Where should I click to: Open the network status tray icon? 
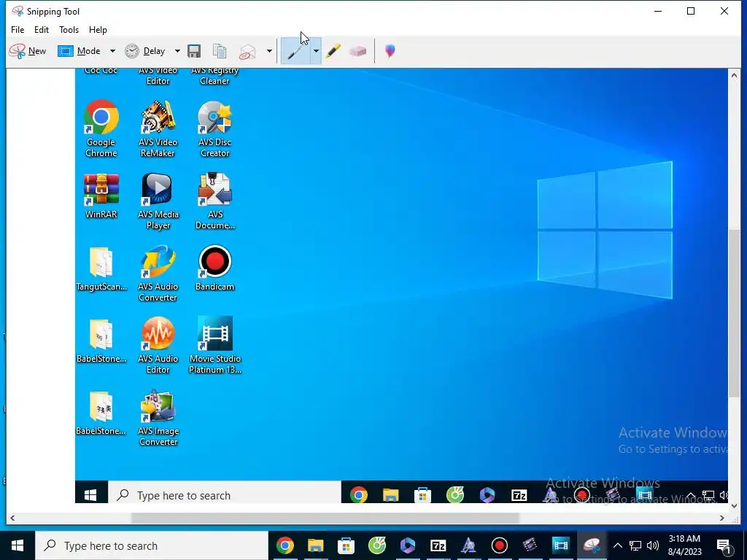click(635, 545)
